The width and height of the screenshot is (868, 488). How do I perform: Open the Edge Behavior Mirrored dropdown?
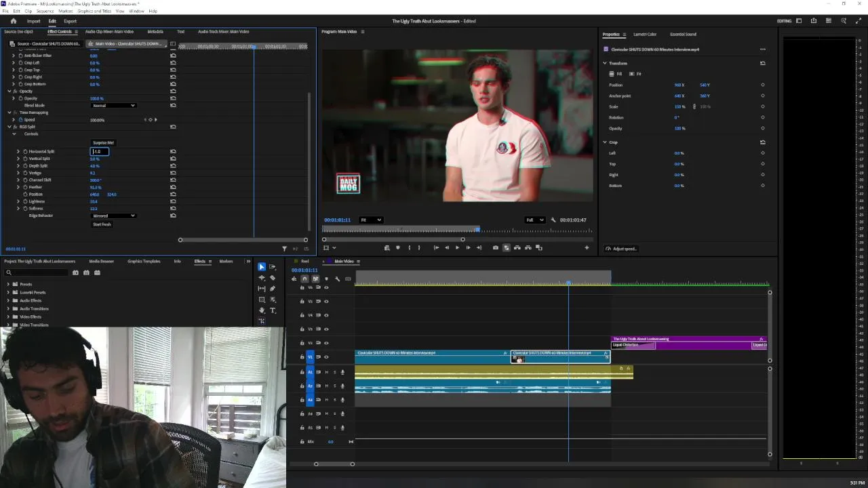[114, 216]
